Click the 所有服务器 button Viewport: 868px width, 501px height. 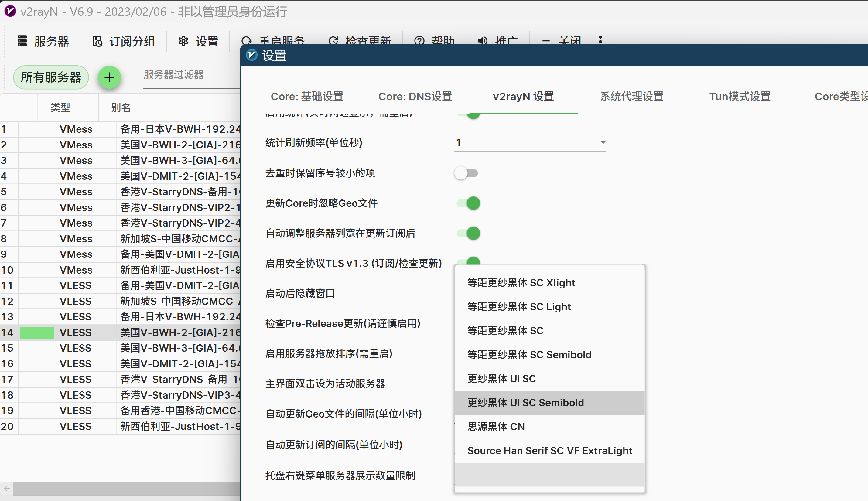51,77
